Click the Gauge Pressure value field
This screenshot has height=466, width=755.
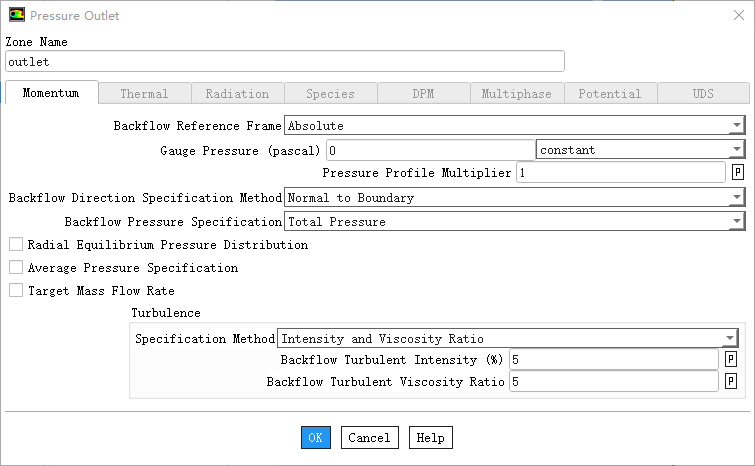(x=428, y=150)
